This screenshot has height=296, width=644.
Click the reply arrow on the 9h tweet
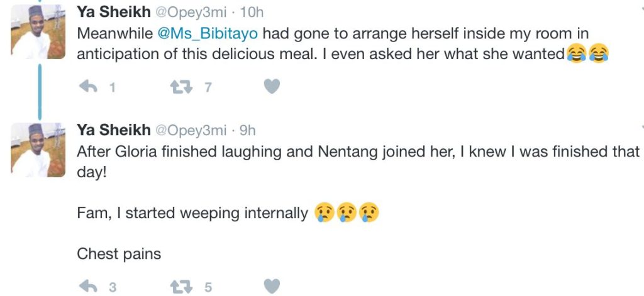click(x=87, y=287)
